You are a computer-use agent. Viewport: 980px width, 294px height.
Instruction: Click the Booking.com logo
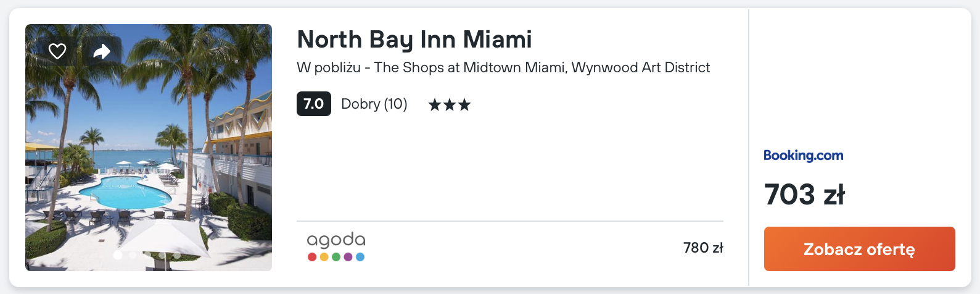pos(803,156)
